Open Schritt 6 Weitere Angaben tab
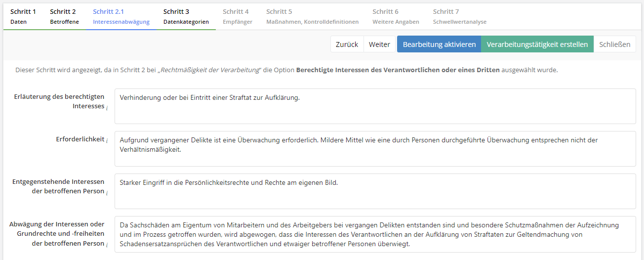The height and width of the screenshot is (260, 644). pos(396,16)
